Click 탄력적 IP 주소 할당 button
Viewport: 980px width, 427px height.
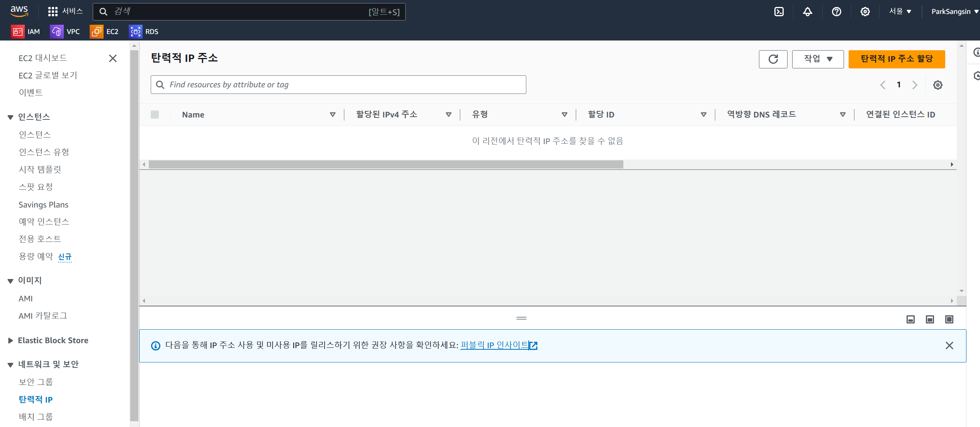pos(897,59)
